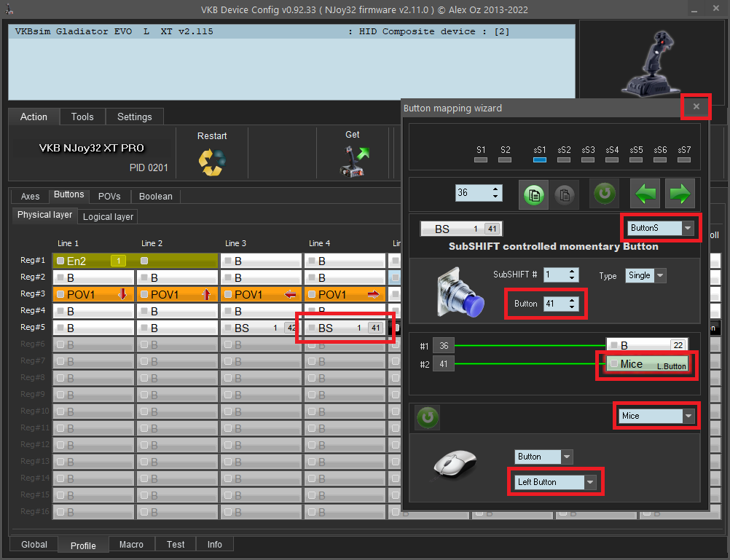Toggle the sS5 subshift indicator

pyautogui.click(x=636, y=159)
